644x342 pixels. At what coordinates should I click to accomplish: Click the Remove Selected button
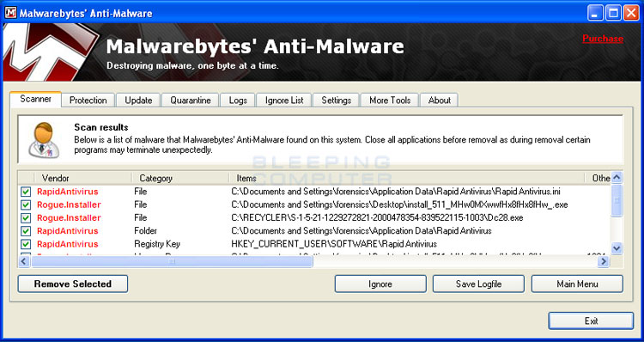pyautogui.click(x=73, y=284)
